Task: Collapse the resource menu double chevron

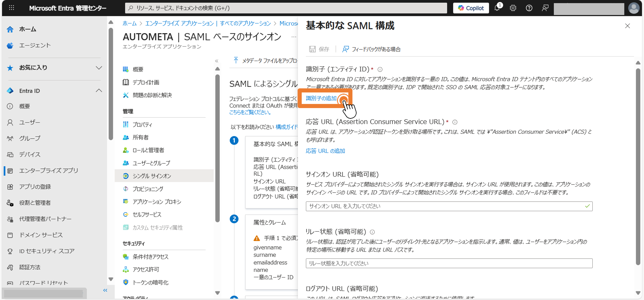Action: 216,61
